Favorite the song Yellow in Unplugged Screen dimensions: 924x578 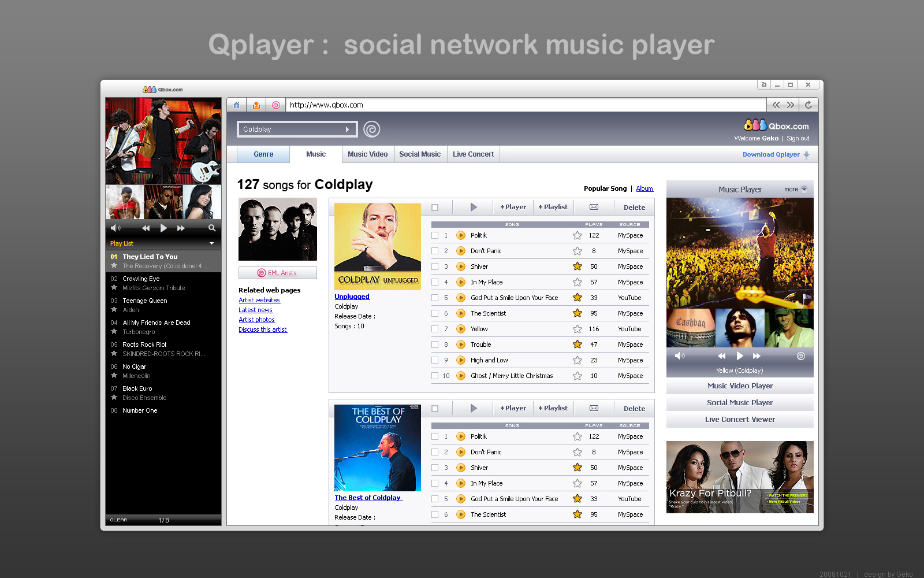click(577, 329)
